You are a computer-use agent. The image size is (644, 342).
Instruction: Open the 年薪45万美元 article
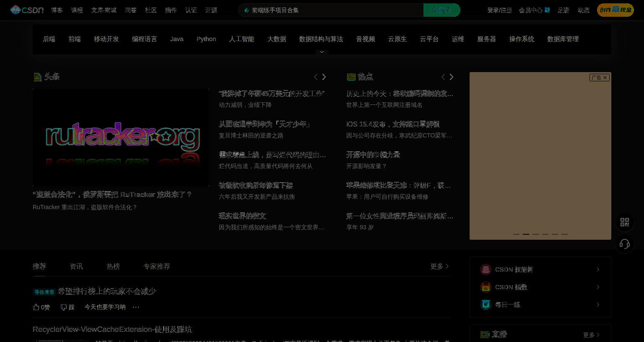(x=272, y=93)
